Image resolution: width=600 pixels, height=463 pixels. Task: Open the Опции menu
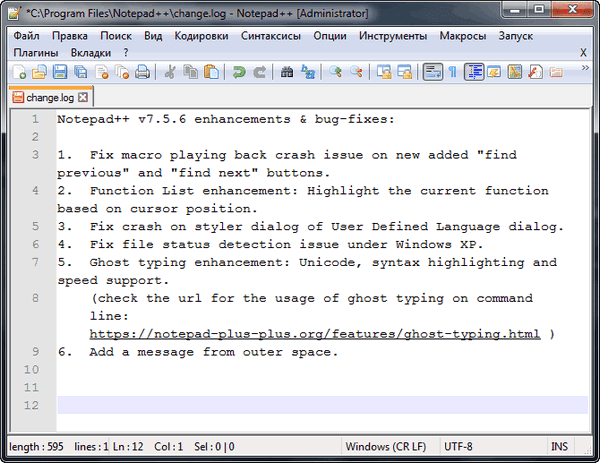click(x=330, y=36)
